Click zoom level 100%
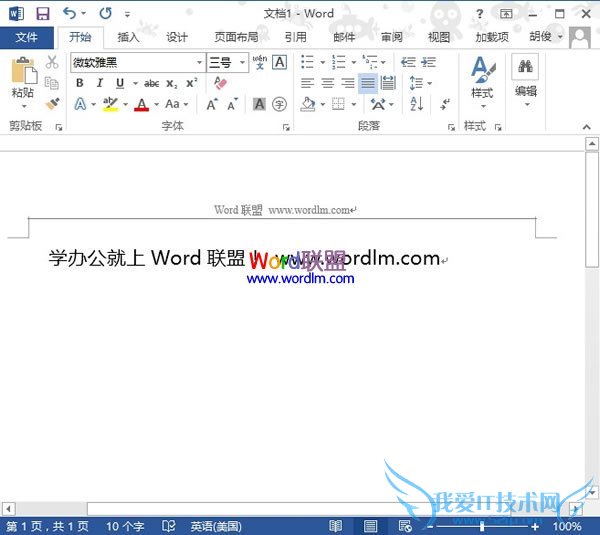Screen dimensions: 600x535 pos(567,527)
